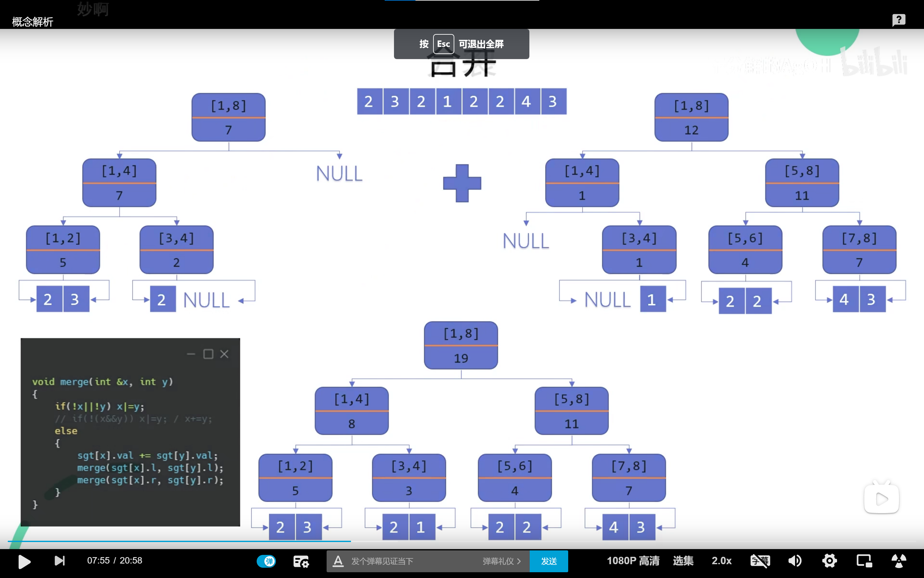Seek on the video progress bar

(x=462, y=541)
